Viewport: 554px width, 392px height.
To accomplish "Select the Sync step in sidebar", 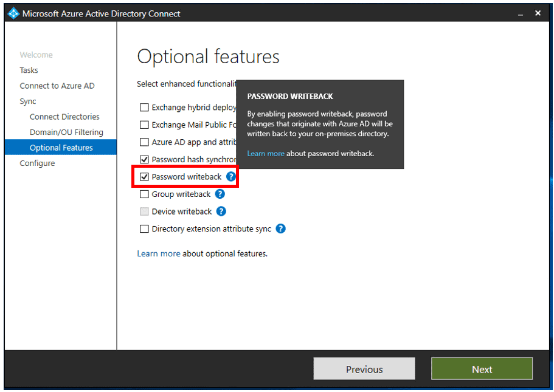I will [28, 101].
